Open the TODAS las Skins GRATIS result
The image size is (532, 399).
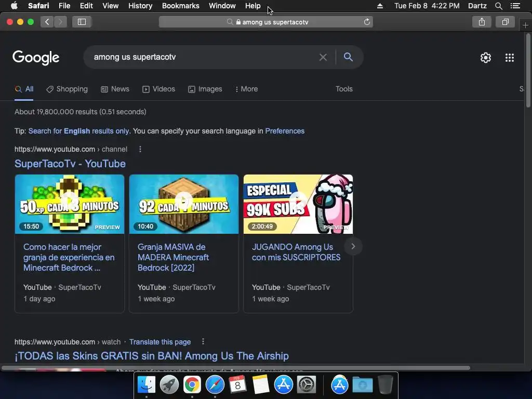pyautogui.click(x=152, y=356)
